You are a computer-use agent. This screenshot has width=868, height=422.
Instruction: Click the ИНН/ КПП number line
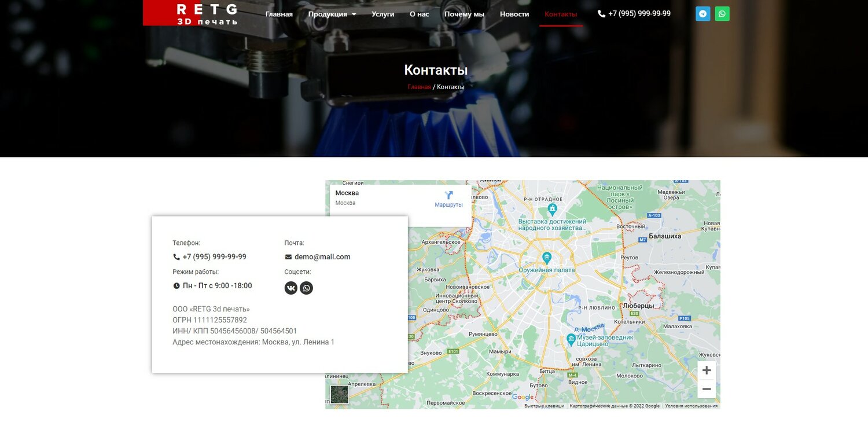tap(235, 331)
